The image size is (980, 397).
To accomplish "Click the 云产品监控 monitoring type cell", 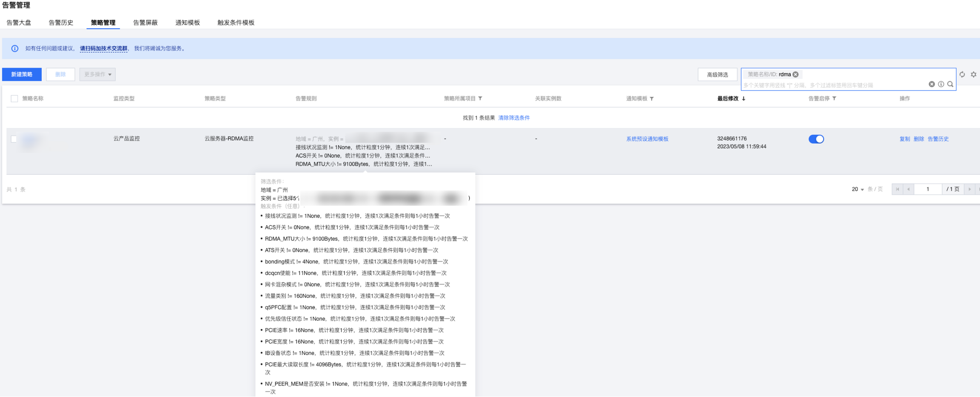I will (x=126, y=139).
